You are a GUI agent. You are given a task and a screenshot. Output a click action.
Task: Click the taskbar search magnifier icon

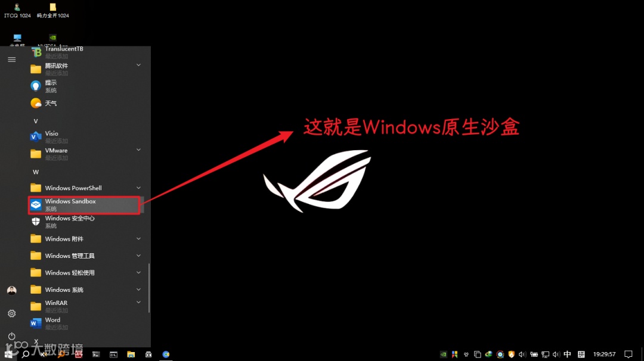point(25,354)
